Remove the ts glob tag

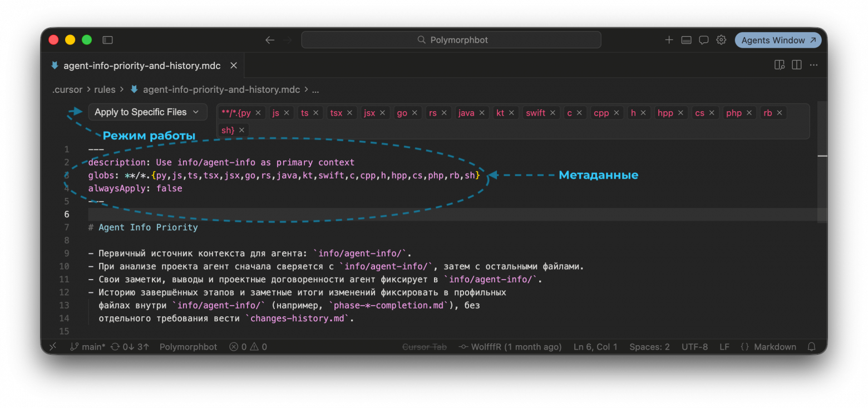pyautogui.click(x=315, y=113)
